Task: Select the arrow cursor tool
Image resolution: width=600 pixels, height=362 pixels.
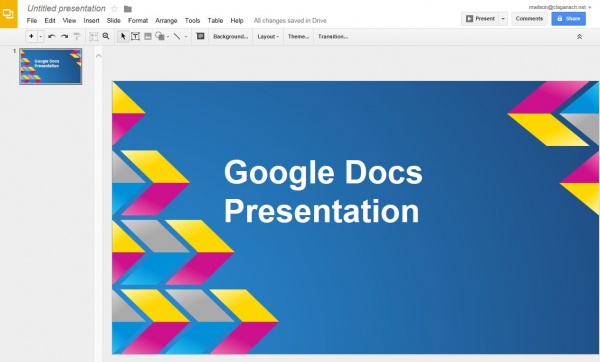Action: pos(123,37)
